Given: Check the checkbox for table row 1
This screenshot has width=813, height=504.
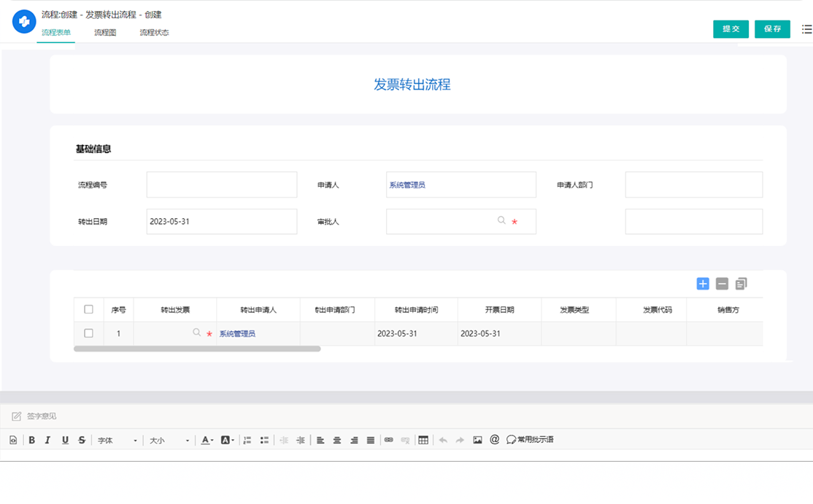Looking at the screenshot, I should point(89,332).
